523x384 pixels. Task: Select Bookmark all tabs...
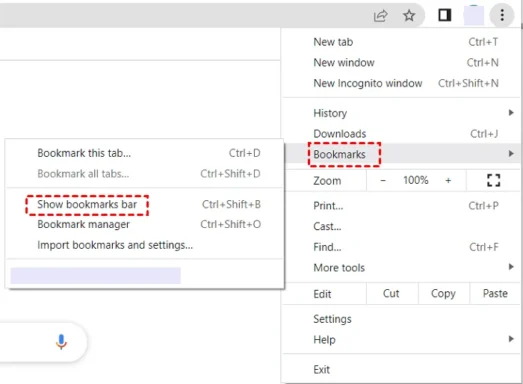(145, 174)
